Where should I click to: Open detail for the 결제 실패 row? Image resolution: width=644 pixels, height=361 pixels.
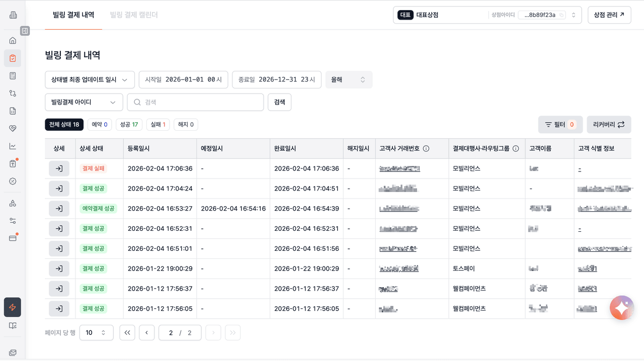(x=59, y=168)
